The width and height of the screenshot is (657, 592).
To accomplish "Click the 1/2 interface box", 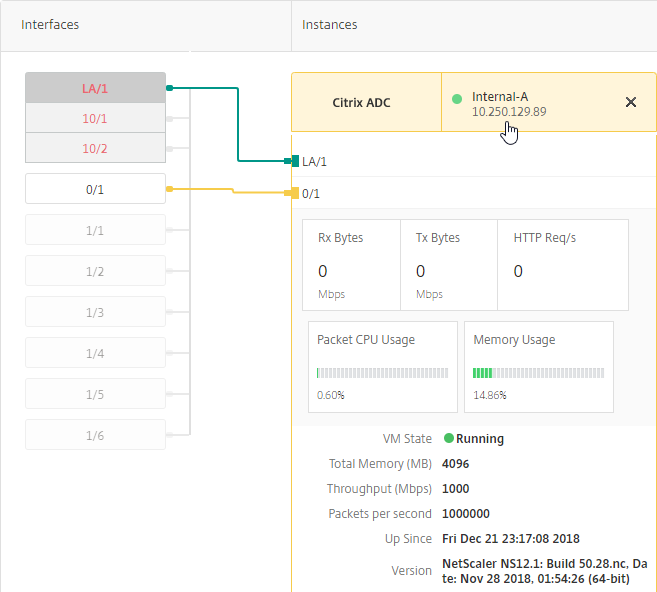I will (95, 271).
